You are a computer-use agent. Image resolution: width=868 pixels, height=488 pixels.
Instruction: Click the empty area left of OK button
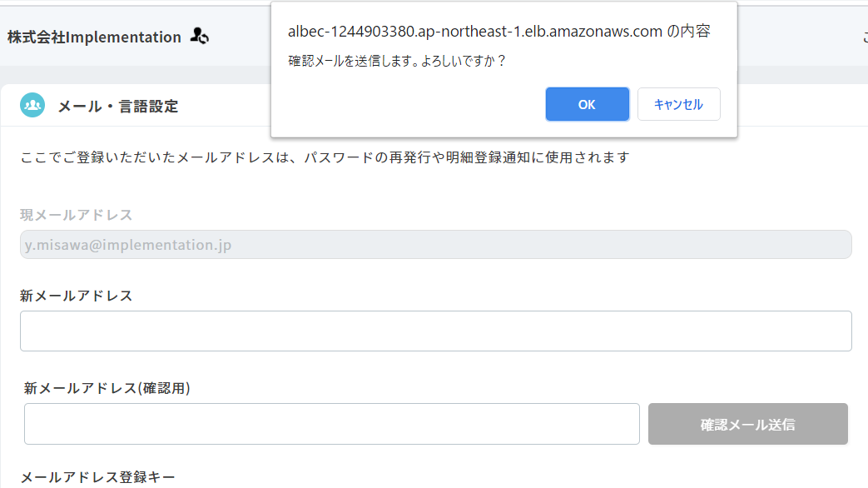click(x=408, y=104)
